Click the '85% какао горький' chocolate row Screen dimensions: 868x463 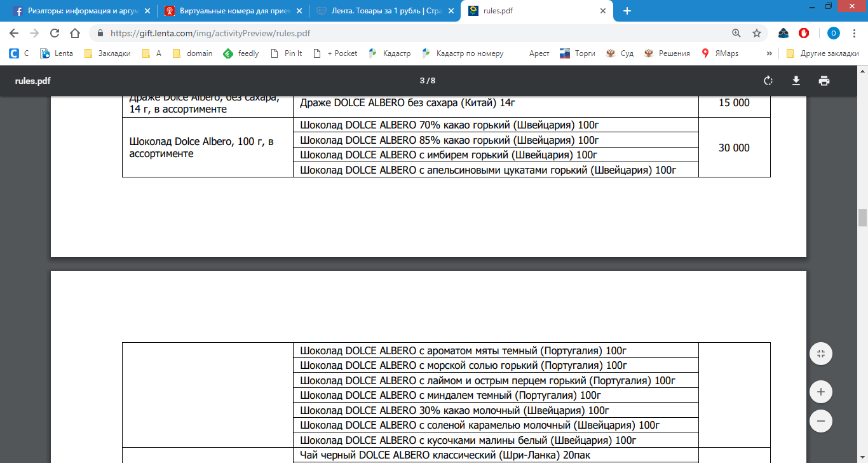[496, 140]
